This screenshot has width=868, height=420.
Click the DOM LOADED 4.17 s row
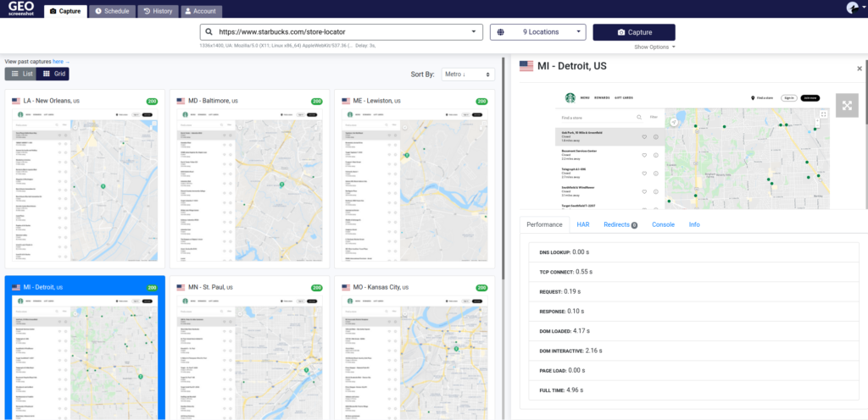693,331
